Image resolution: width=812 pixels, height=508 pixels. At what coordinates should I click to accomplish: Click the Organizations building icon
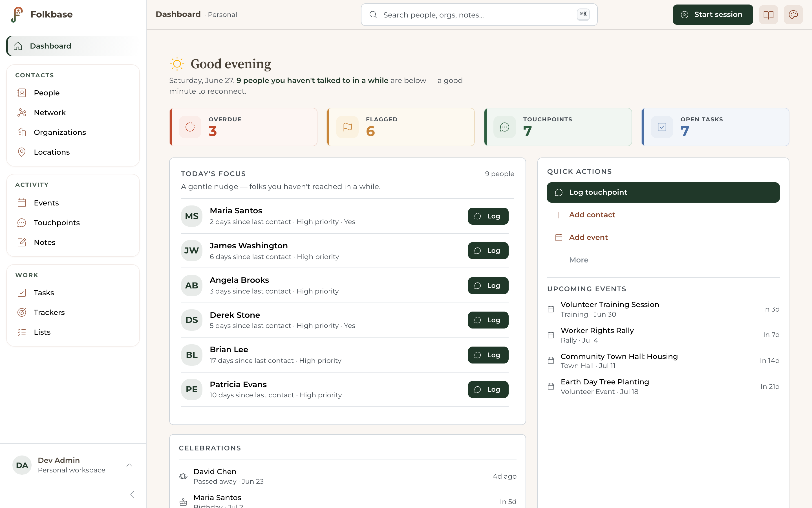(22, 132)
